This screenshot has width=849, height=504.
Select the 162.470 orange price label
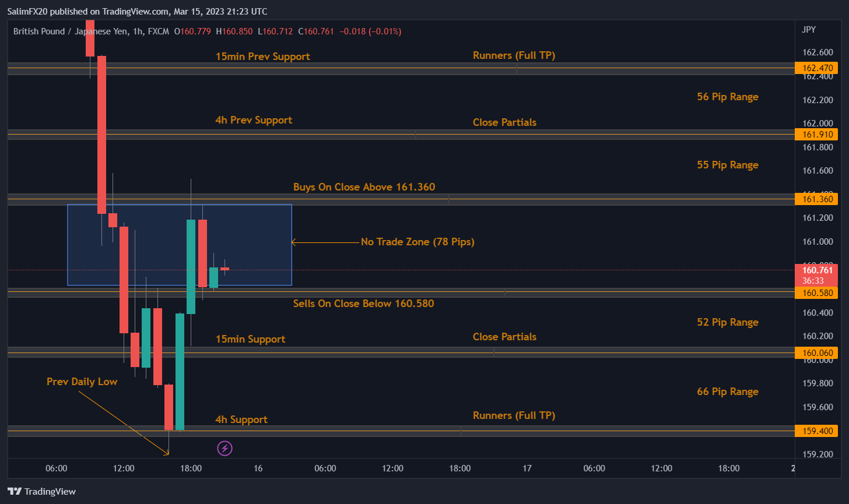click(x=817, y=68)
